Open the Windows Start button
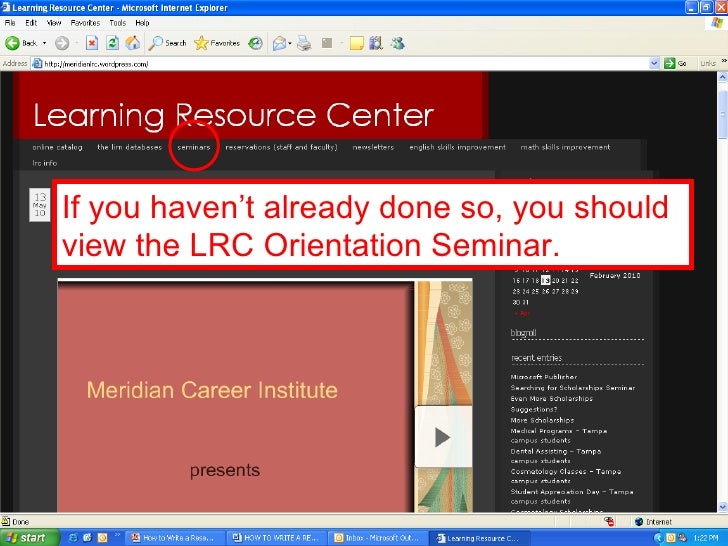This screenshot has width=728, height=546. [x=29, y=538]
